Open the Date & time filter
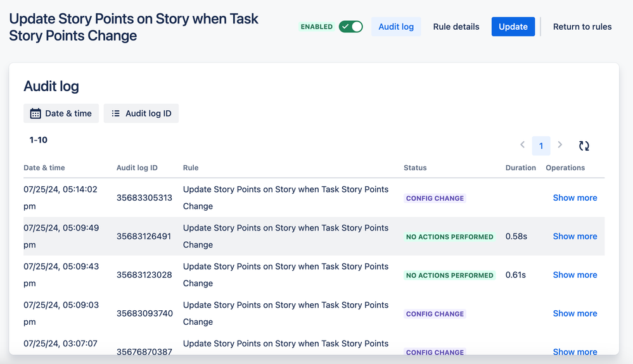The height and width of the screenshot is (364, 633). tap(61, 113)
